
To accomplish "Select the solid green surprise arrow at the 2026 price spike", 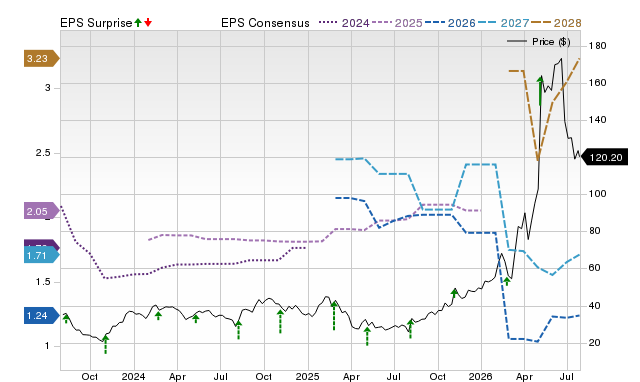I will click(540, 91).
